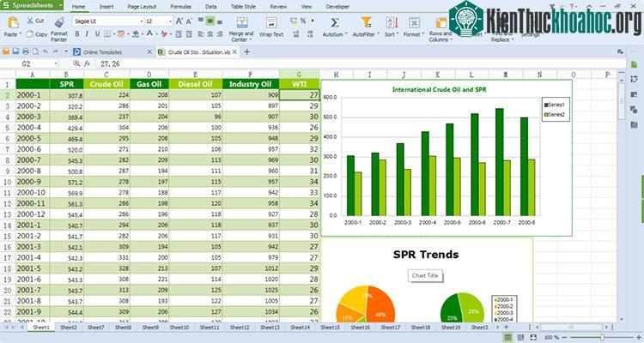Open the insert function fx icon
Screen dimensions: 644x343
pyautogui.click(x=87, y=63)
